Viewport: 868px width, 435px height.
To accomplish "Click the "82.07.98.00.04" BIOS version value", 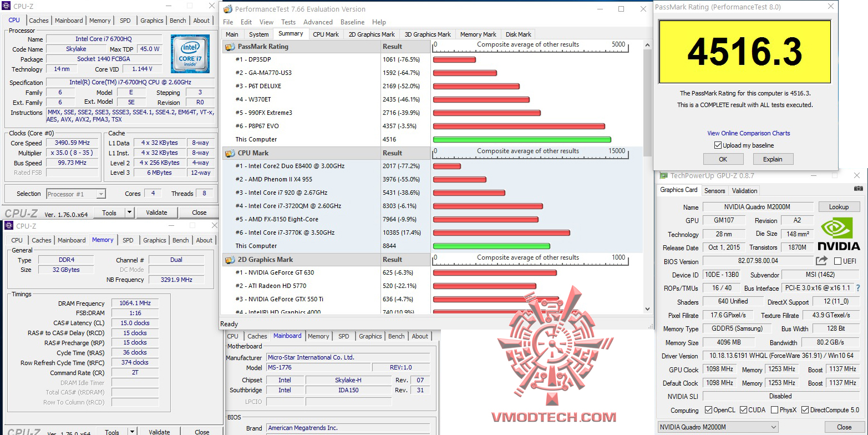I will pos(759,261).
